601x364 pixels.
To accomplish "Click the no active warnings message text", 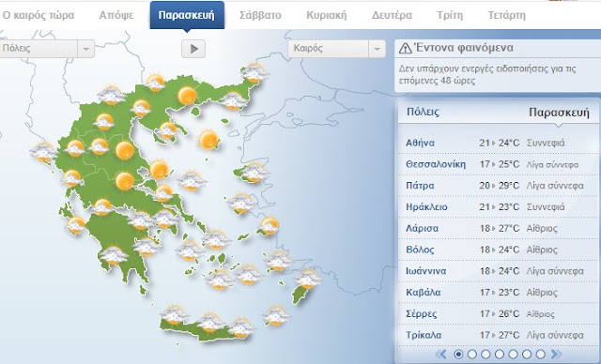I will point(487,75).
